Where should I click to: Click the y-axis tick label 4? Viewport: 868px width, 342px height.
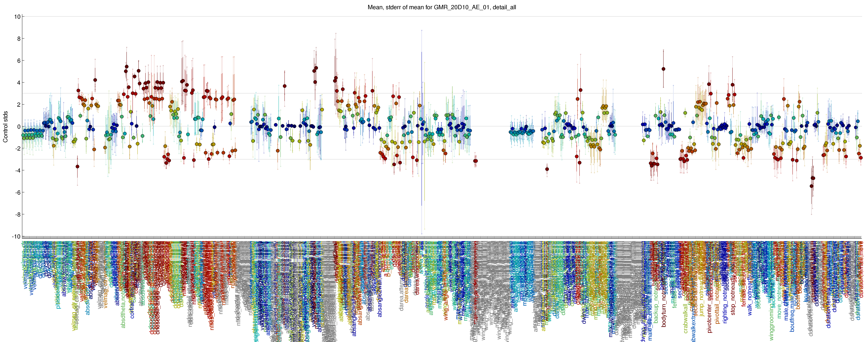pos(19,83)
